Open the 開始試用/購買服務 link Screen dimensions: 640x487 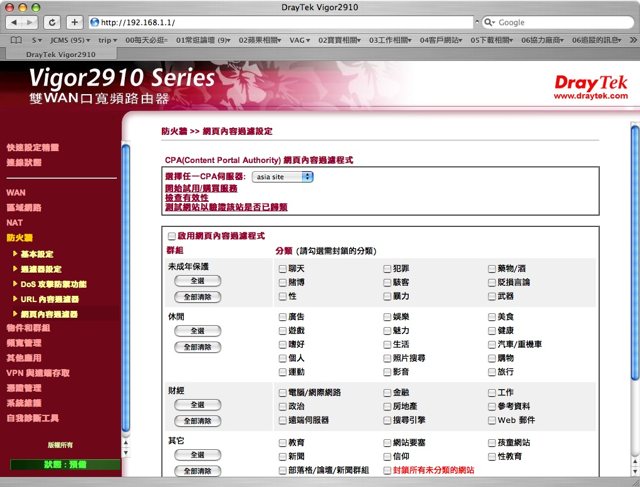tap(201, 189)
